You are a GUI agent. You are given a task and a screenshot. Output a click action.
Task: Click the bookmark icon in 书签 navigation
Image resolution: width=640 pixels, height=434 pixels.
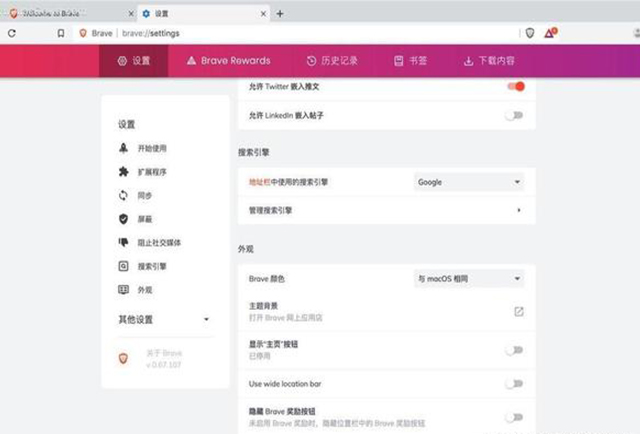(x=398, y=61)
